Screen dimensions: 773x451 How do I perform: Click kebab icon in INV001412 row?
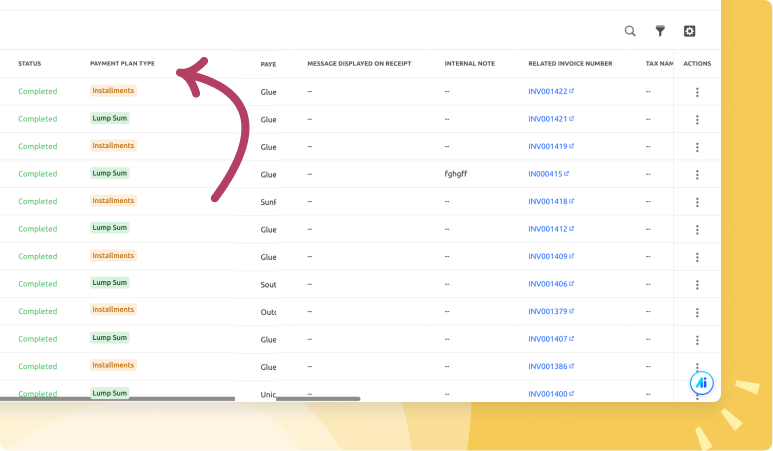tap(697, 229)
